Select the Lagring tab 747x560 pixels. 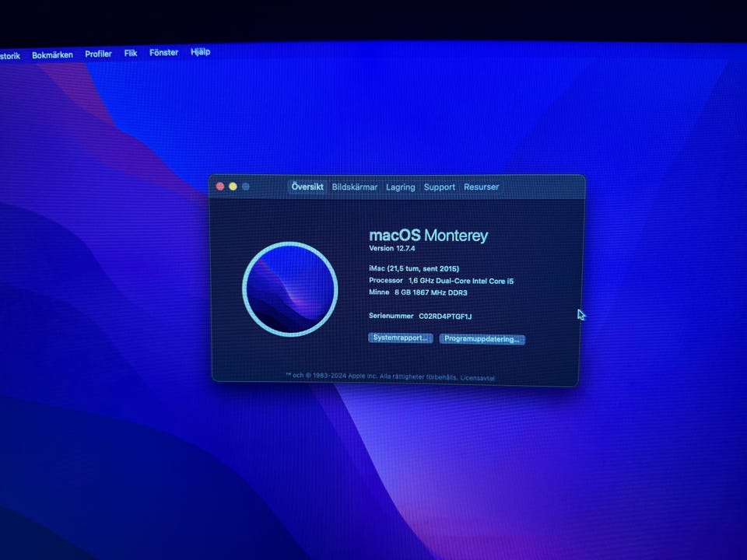[x=400, y=187]
